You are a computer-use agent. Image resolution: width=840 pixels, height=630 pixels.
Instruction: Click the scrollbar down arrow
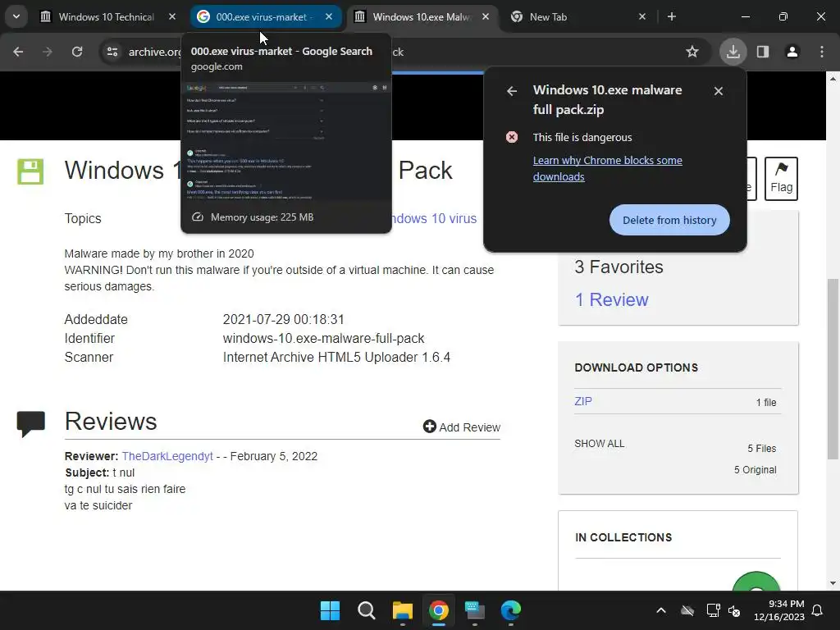(833, 583)
